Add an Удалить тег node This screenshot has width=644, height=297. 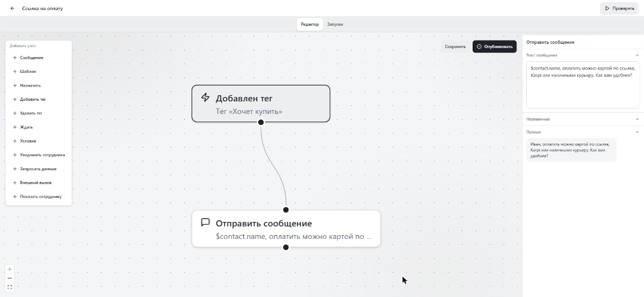point(38,113)
